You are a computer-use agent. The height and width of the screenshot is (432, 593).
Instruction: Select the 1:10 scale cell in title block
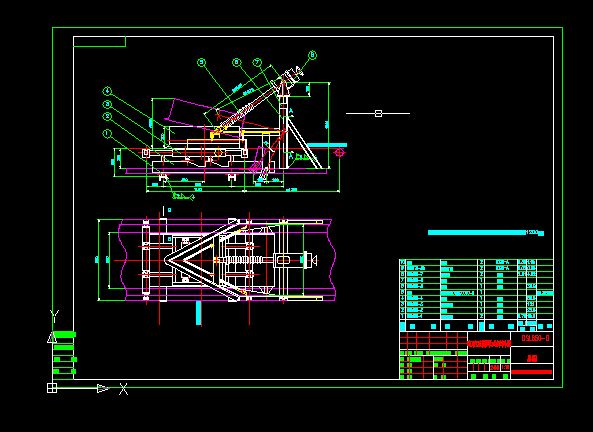pyautogui.click(x=506, y=367)
